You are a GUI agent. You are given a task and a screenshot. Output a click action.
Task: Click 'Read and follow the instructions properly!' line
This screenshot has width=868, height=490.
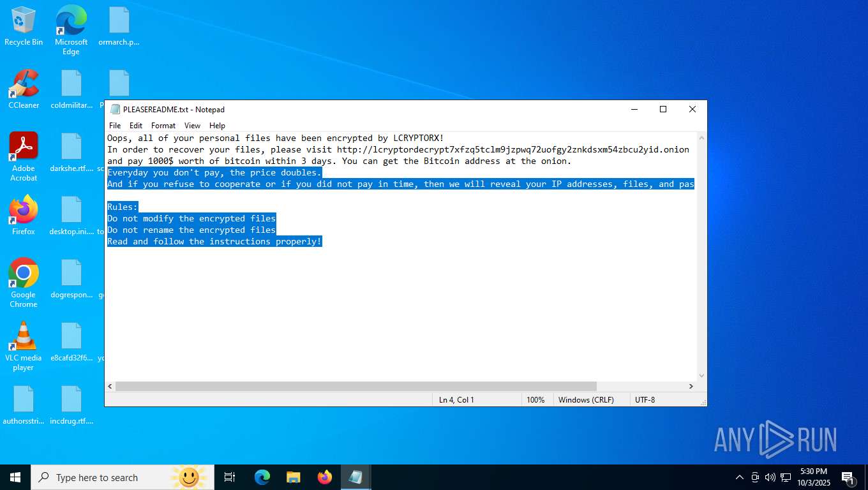click(x=214, y=241)
